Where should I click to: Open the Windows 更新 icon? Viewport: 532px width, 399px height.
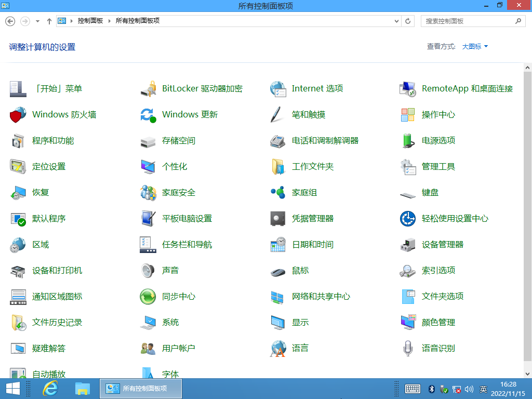[x=148, y=115]
